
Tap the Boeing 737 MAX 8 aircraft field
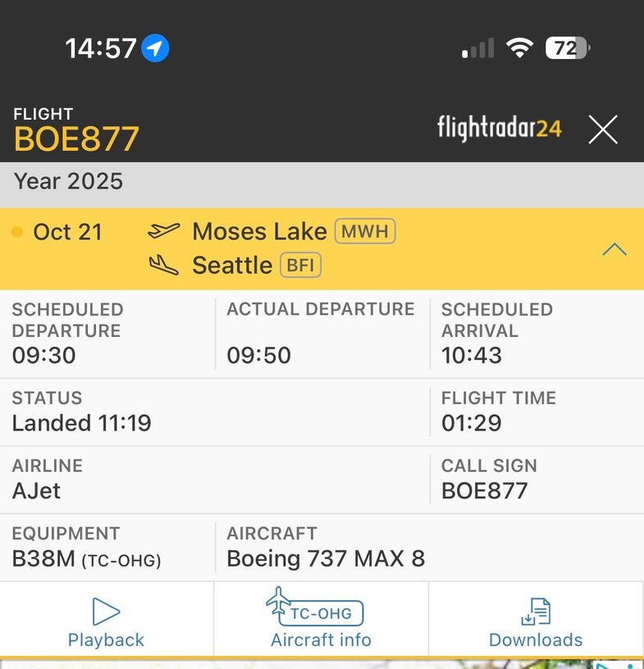coord(326,559)
